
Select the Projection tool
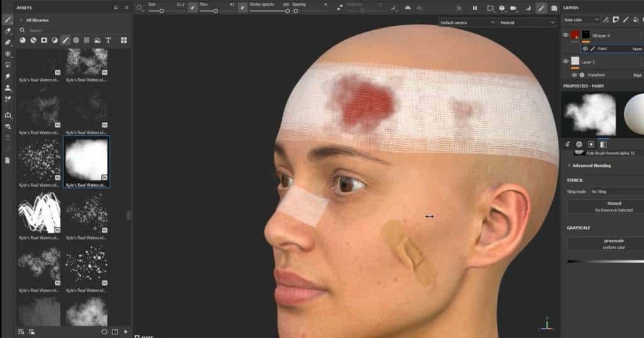(x=8, y=42)
